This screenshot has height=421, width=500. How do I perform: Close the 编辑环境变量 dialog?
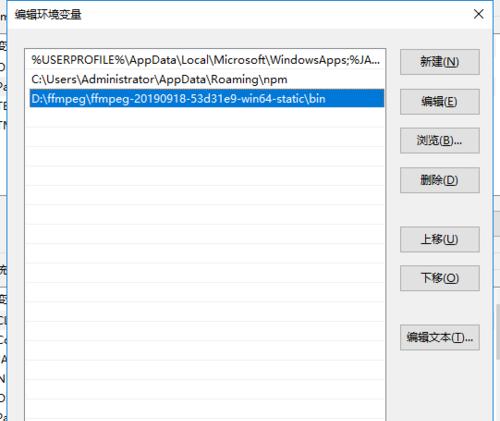(479, 14)
